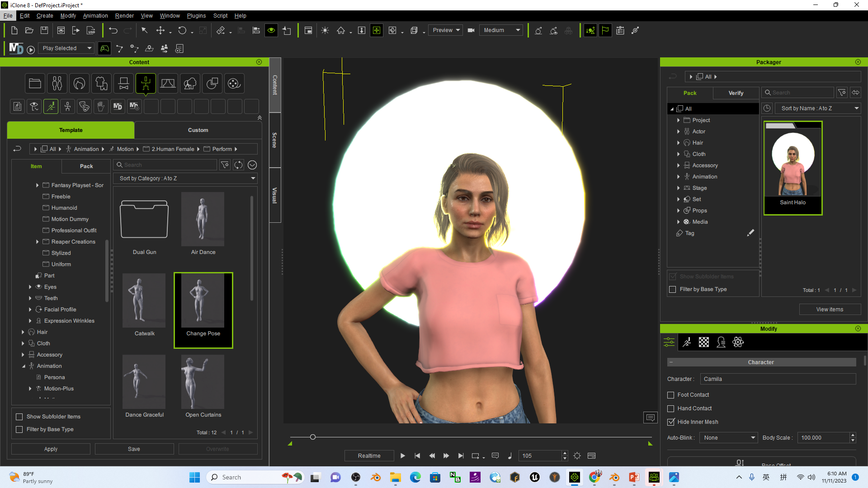The image size is (868, 488).
Task: Open the Render menu
Action: [x=124, y=16]
